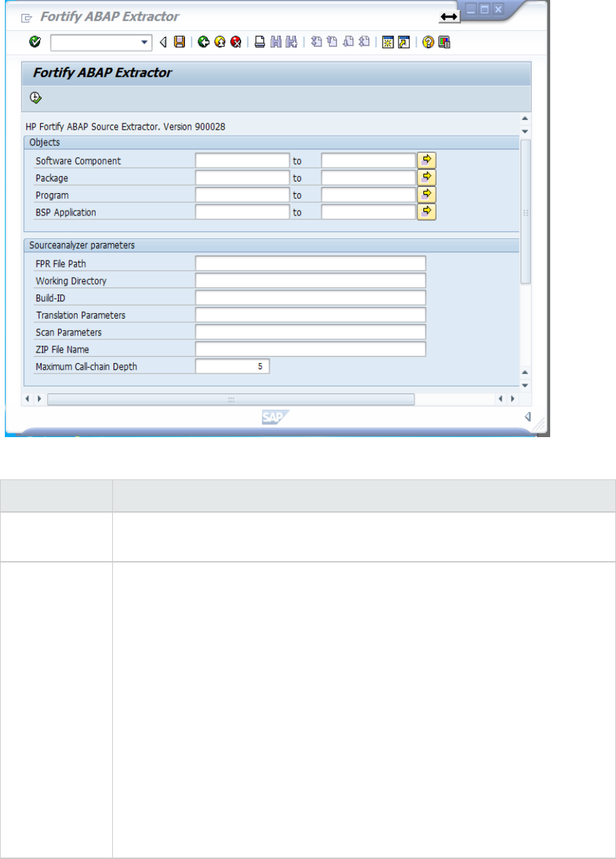Open multiple selection for BSP Application
616x859 pixels.
tap(426, 211)
